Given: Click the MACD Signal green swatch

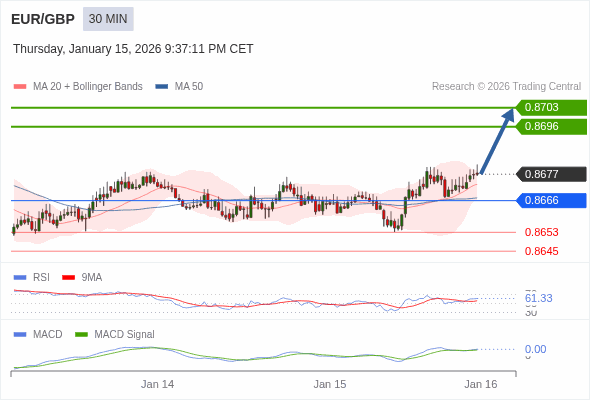Looking at the screenshot, I should coord(81,335).
